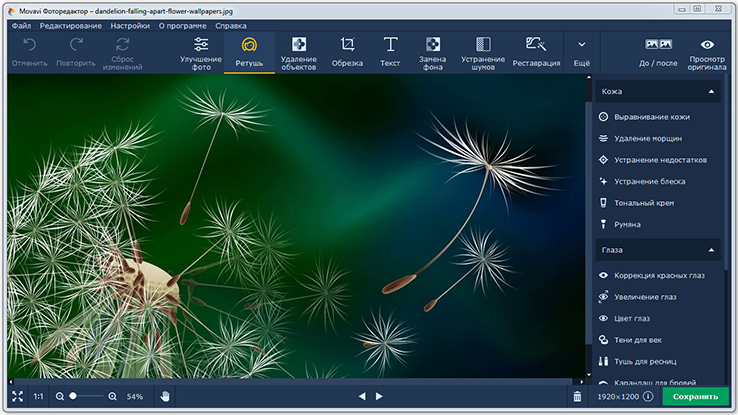Collapse the Глаза section

point(712,249)
